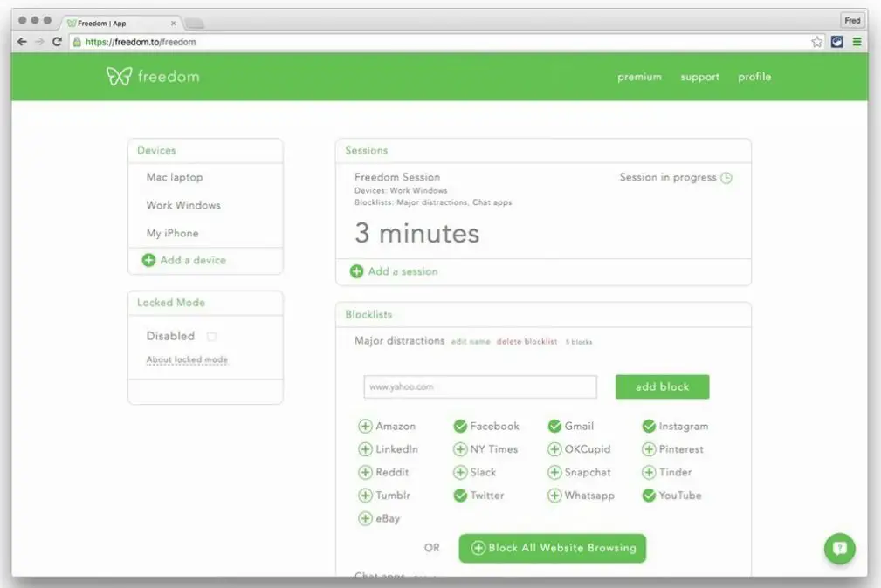Viewport: 881px width, 588px height.
Task: Open the browser hamburger menu
Action: coord(857,42)
